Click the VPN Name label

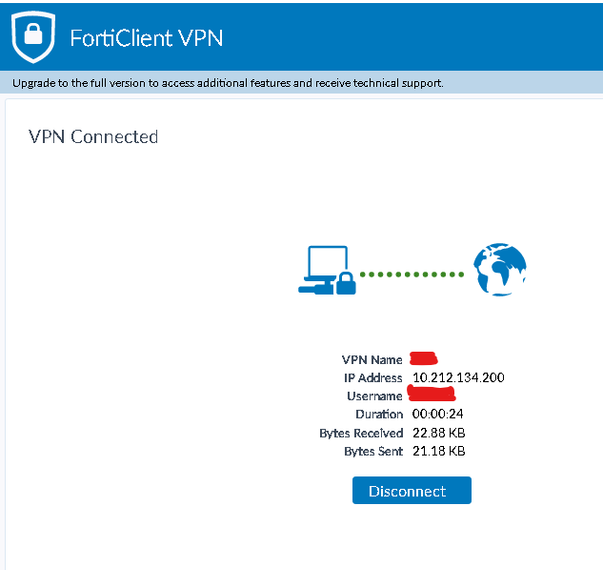point(372,360)
